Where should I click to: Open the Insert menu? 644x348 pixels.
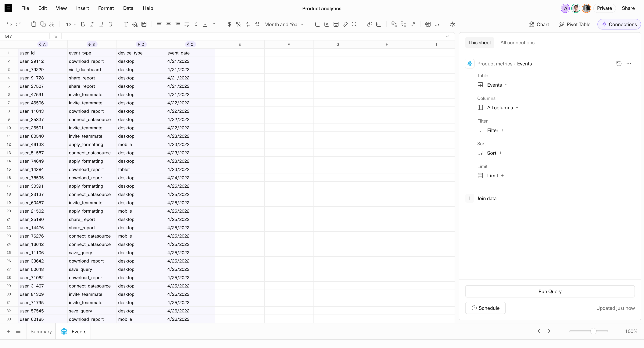[x=82, y=8]
